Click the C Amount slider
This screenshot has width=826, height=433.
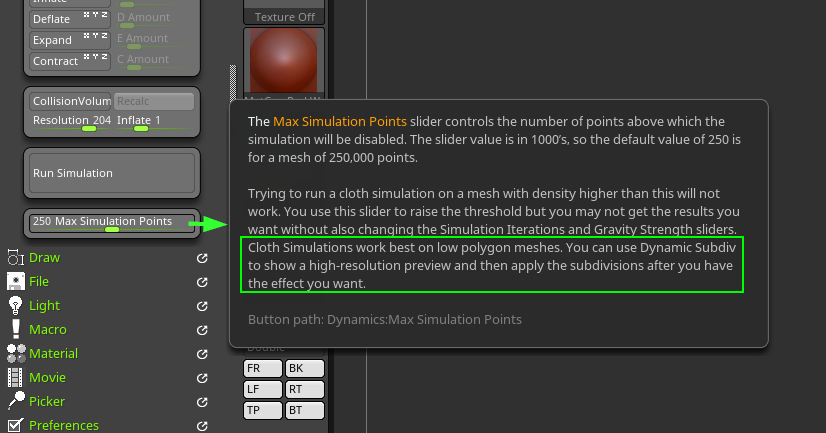click(154, 61)
